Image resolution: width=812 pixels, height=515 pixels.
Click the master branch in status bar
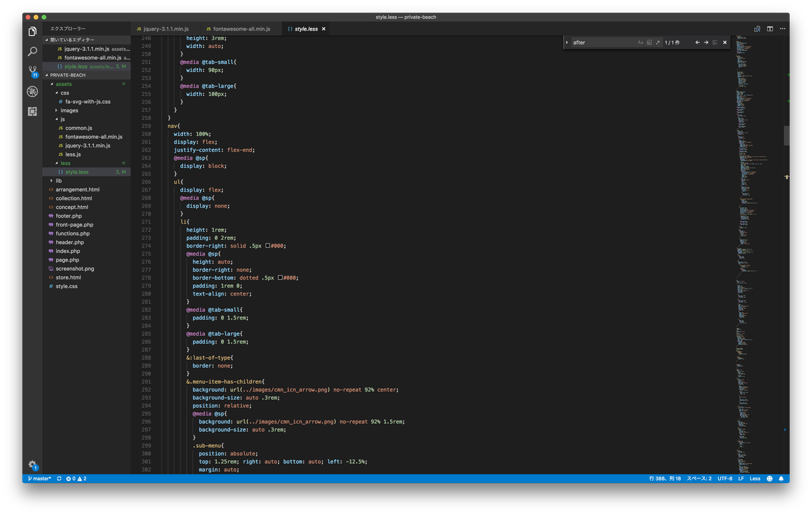39,478
